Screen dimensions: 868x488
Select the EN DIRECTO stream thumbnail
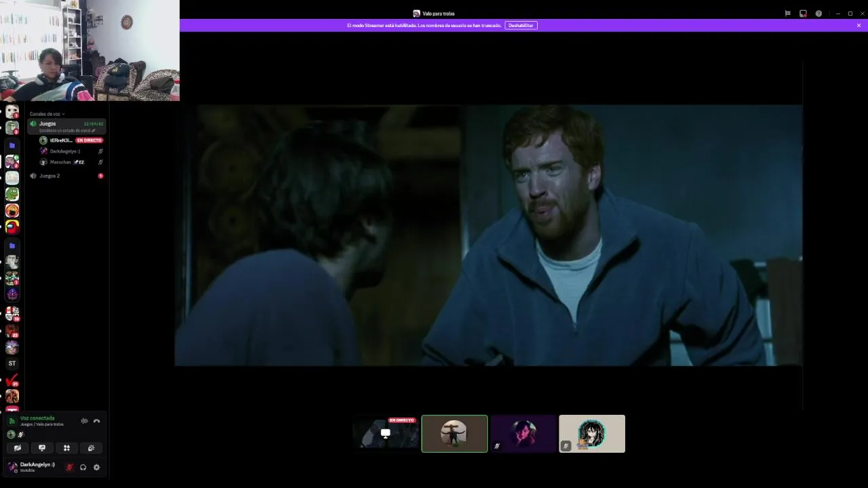(x=385, y=434)
